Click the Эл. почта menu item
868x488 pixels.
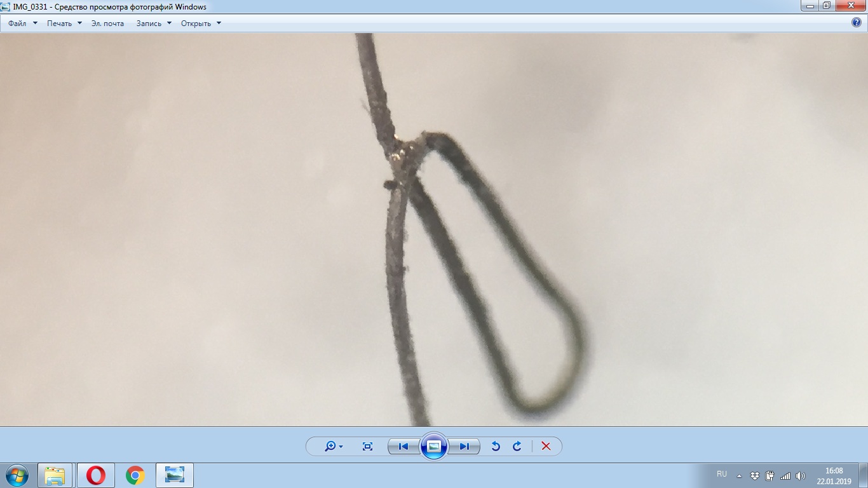[x=107, y=24]
